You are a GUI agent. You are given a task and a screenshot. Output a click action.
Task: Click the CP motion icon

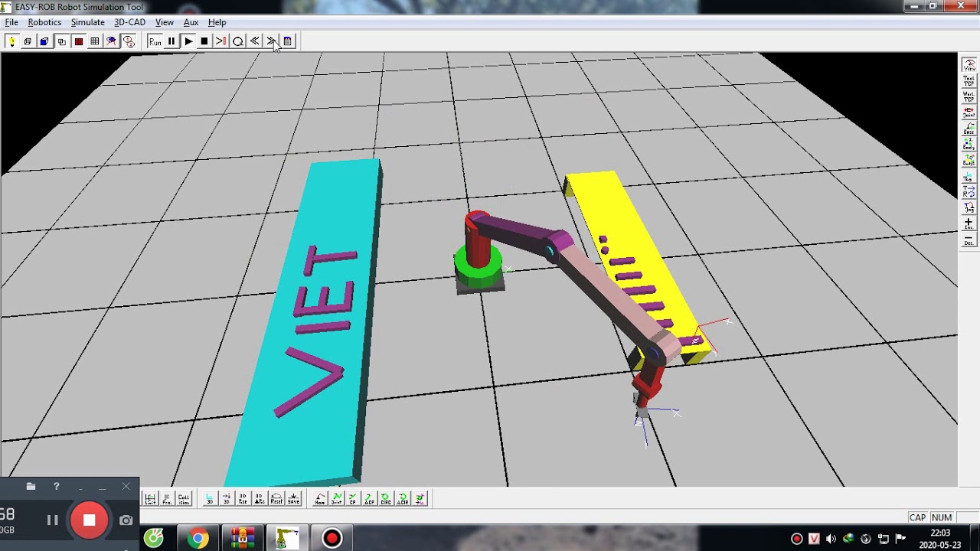click(x=353, y=499)
